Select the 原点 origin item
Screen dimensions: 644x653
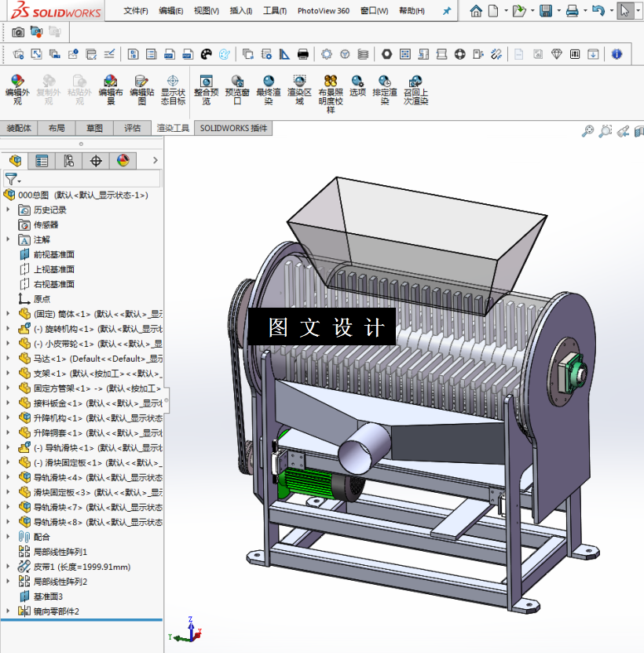coord(42,299)
